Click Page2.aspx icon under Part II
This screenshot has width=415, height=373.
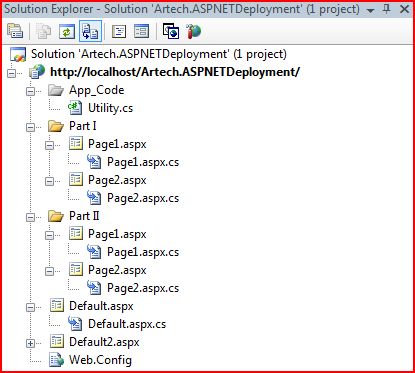coord(76,269)
